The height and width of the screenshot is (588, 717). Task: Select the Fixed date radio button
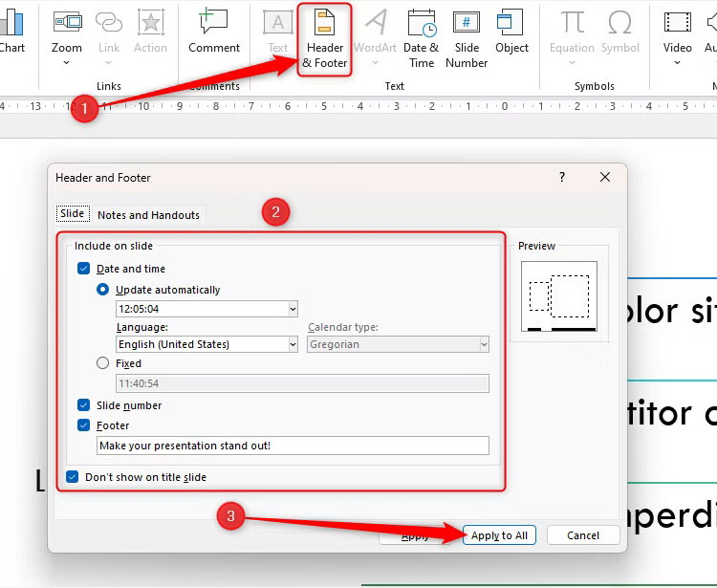[x=103, y=363]
